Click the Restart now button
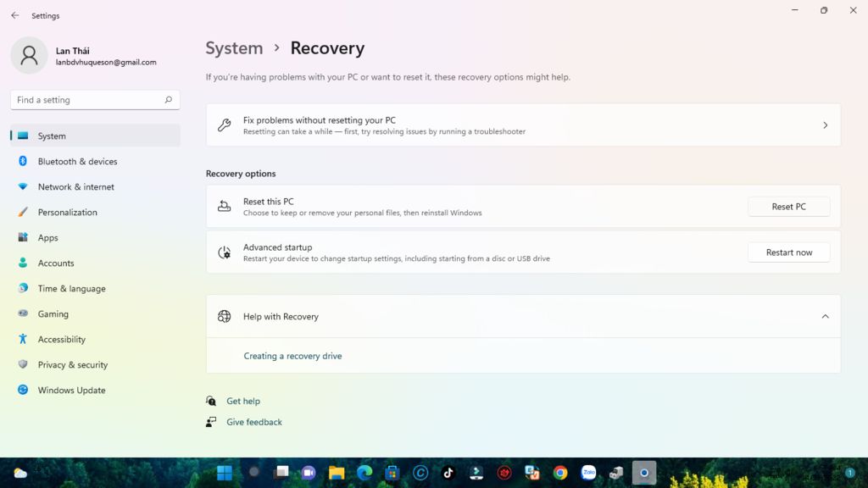The width and height of the screenshot is (868, 488). (x=789, y=252)
